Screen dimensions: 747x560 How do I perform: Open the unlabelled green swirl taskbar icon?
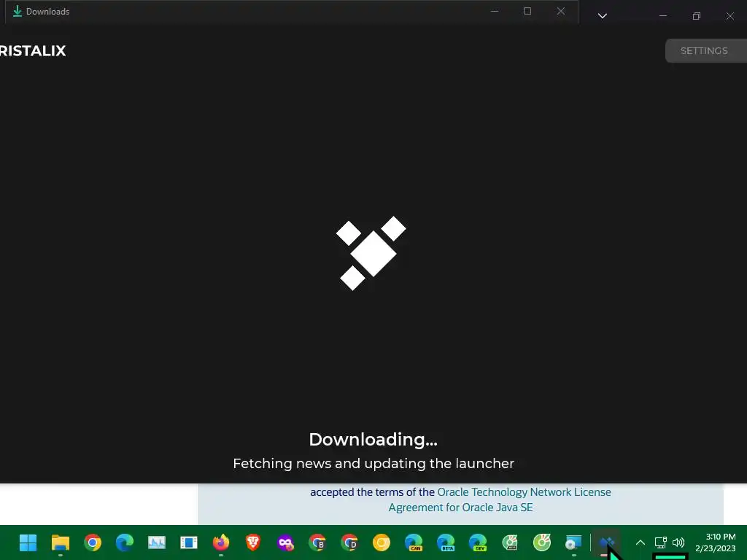542,542
